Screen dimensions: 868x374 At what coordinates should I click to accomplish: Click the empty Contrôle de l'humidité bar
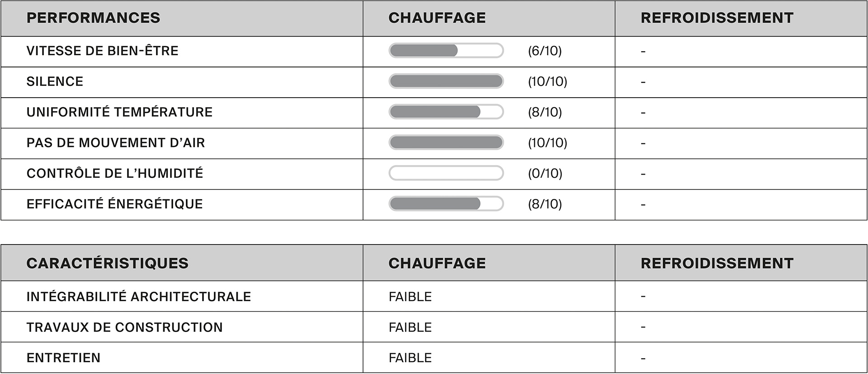pyautogui.click(x=446, y=173)
